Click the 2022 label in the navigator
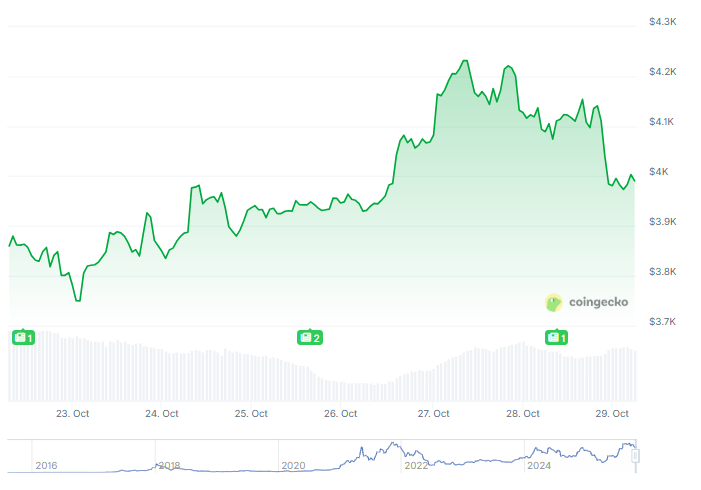 416,465
